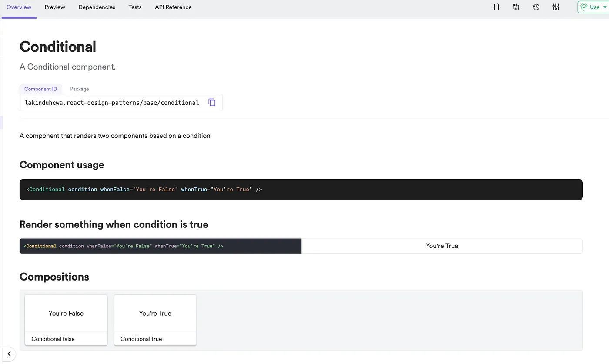The image size is (609, 364).
Task: Click the component ID text field
Action: pos(112,103)
